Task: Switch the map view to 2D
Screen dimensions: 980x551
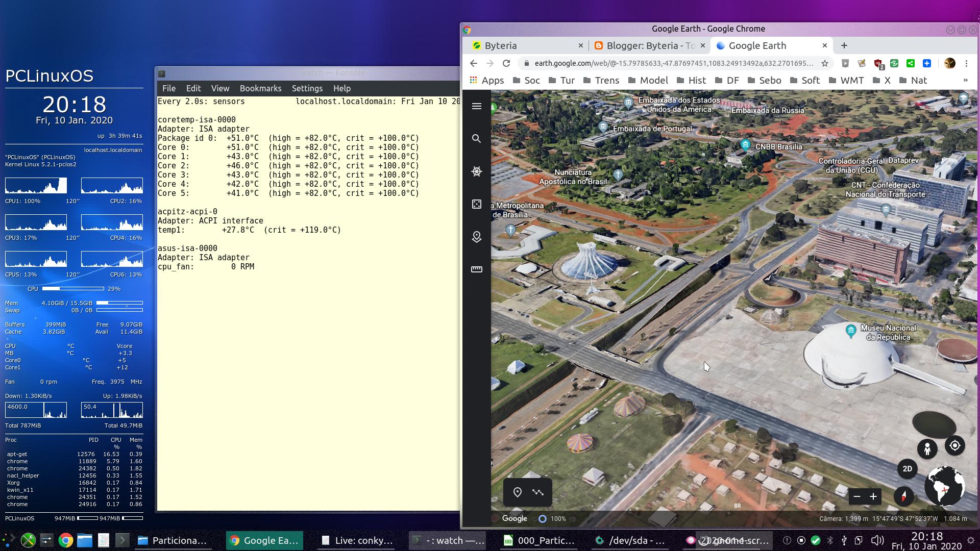Action: [x=908, y=469]
